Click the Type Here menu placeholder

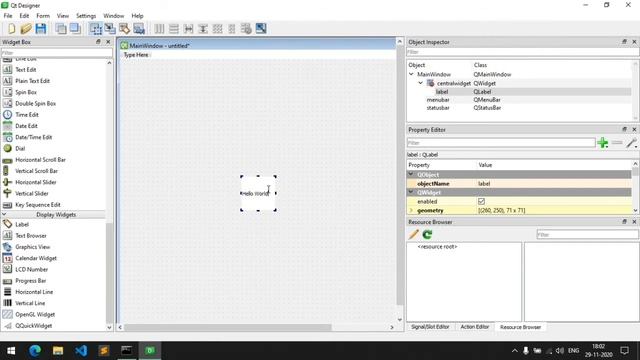[x=136, y=55]
